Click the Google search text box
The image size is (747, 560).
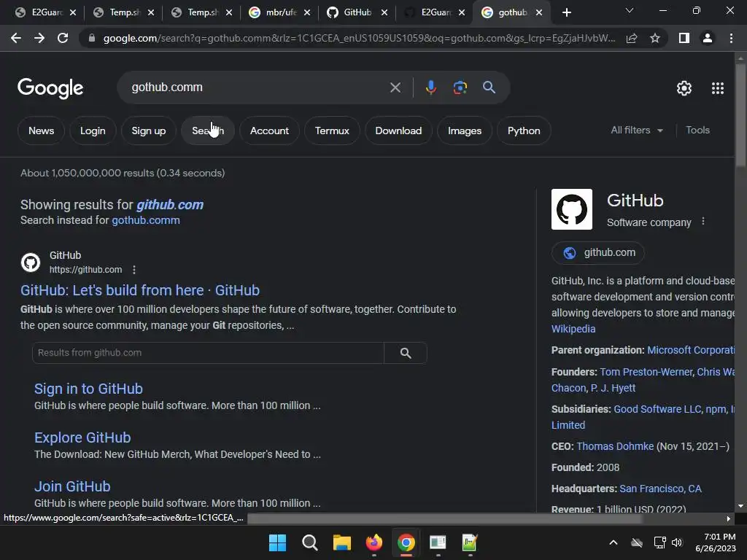[x=258, y=87]
